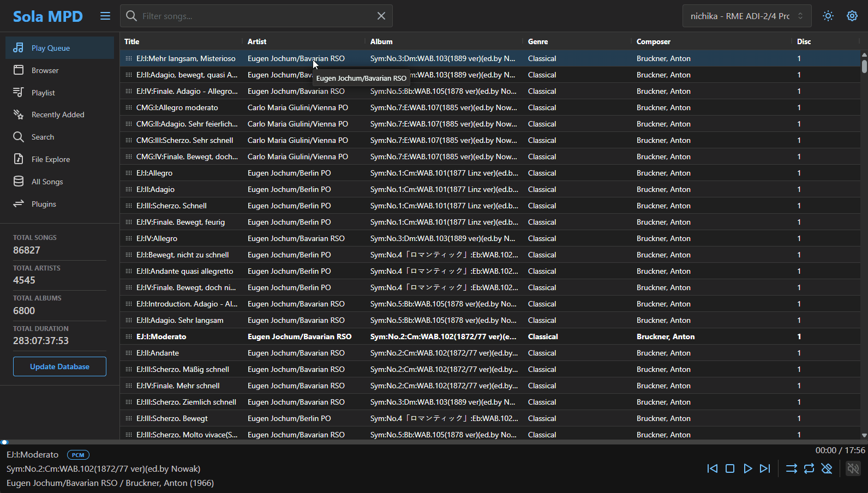The height and width of the screenshot is (493, 868).
Task: Sort the list by the Album column header
Action: [381, 41]
